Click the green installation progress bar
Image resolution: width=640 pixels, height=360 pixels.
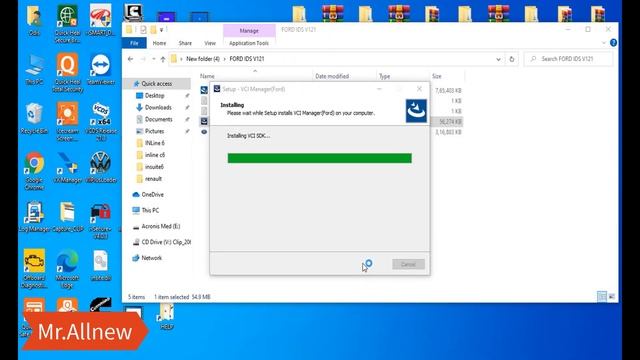[x=320, y=158]
